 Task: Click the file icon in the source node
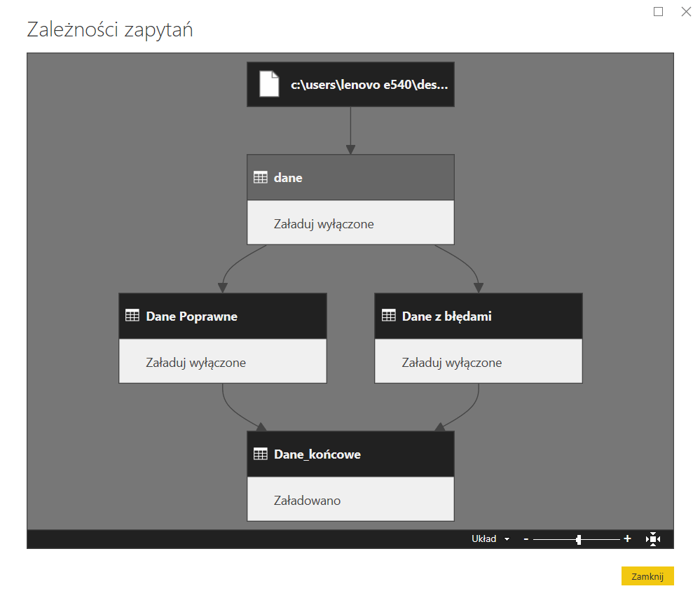click(x=269, y=84)
